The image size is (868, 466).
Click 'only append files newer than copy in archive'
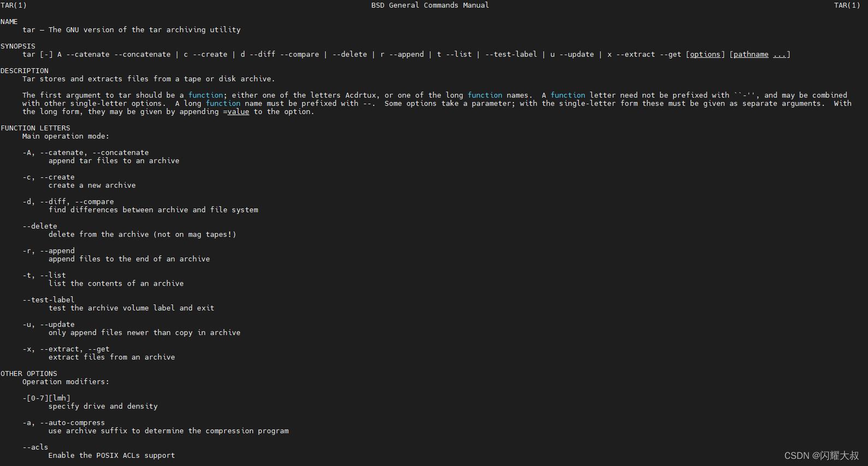coord(145,333)
